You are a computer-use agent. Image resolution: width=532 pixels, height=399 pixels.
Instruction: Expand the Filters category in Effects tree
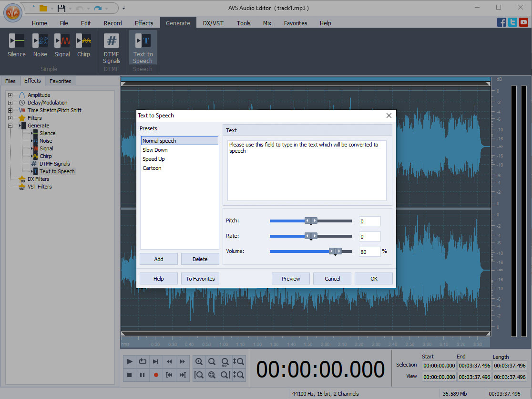click(x=10, y=118)
